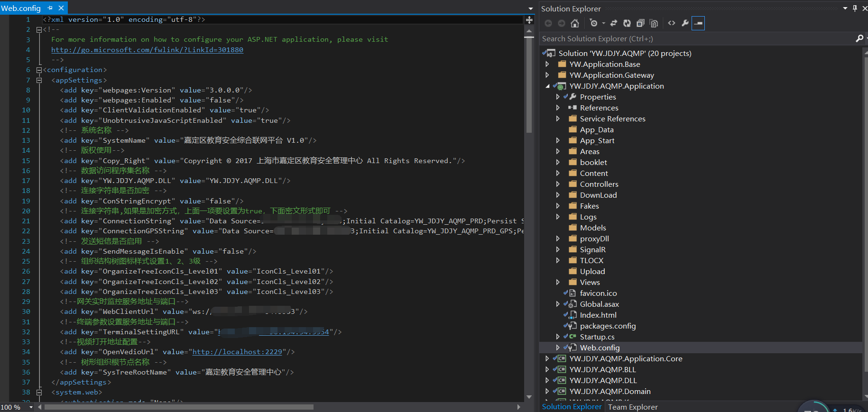The image size is (868, 412).
Task: Open the Pending Changes Filter clock icon
Action: (593, 23)
